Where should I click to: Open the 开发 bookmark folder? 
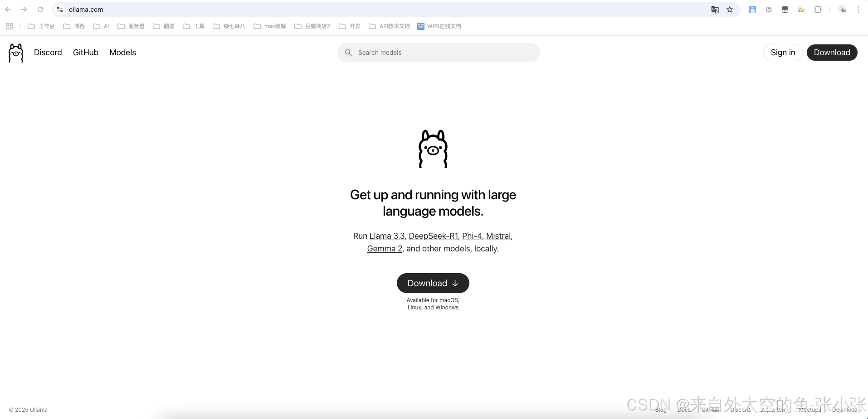[350, 26]
